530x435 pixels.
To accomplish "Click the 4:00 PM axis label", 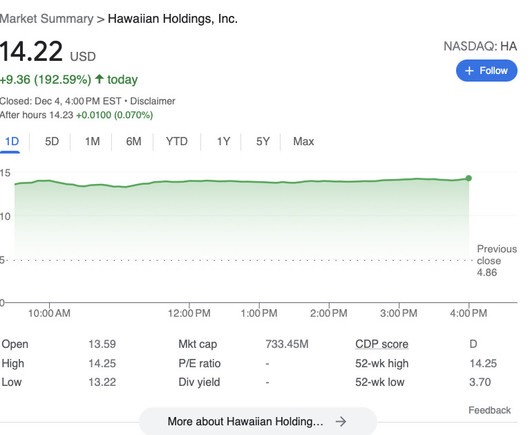I will [468, 313].
